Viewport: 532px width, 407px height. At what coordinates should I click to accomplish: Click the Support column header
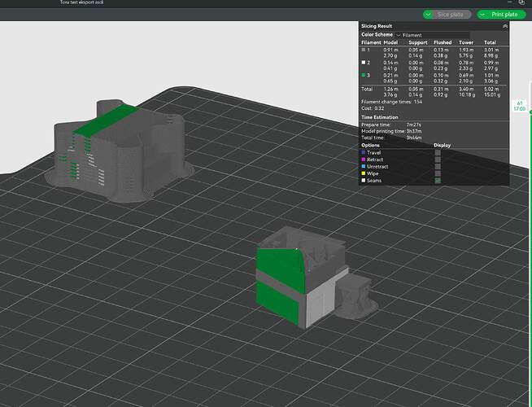(418, 42)
